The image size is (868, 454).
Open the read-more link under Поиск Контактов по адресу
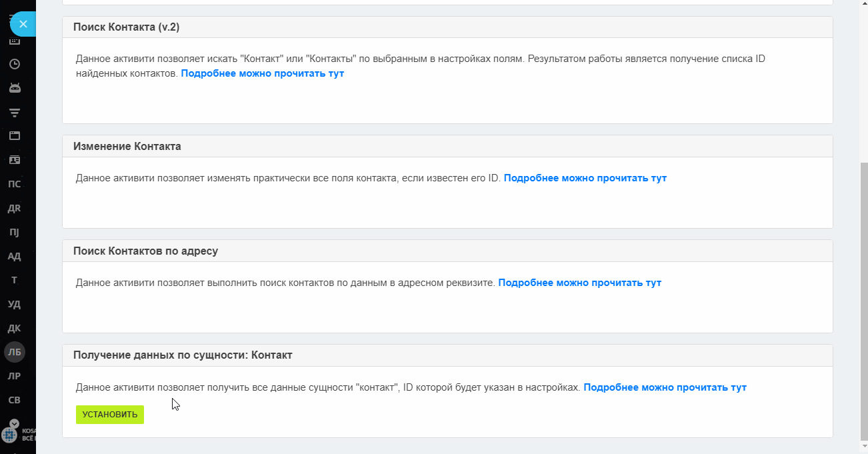click(580, 283)
